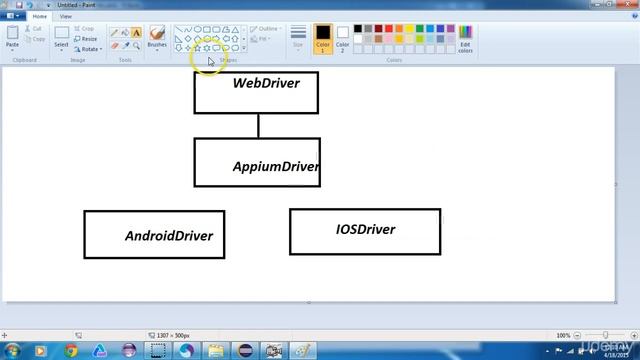Select the Color picker eyedropper tool
The width and height of the screenshot is (640, 360).
[x=125, y=46]
